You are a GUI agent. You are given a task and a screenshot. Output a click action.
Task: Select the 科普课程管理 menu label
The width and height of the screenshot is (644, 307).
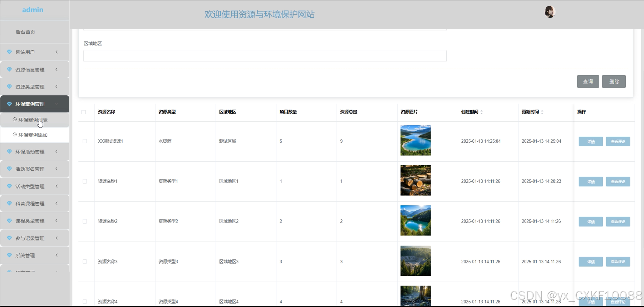click(x=30, y=203)
